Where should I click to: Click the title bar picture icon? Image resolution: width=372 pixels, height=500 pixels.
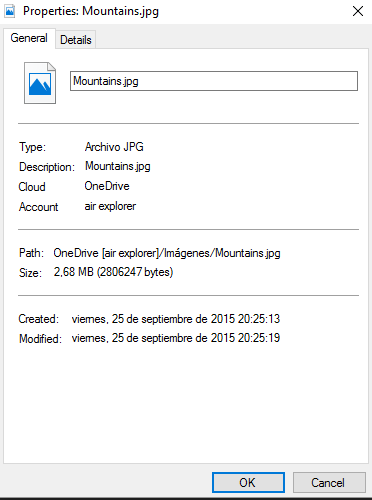tap(10, 11)
